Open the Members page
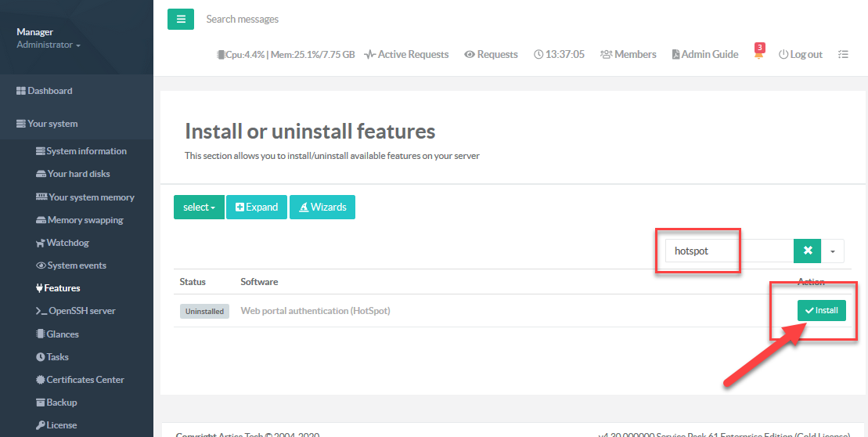 pyautogui.click(x=628, y=55)
